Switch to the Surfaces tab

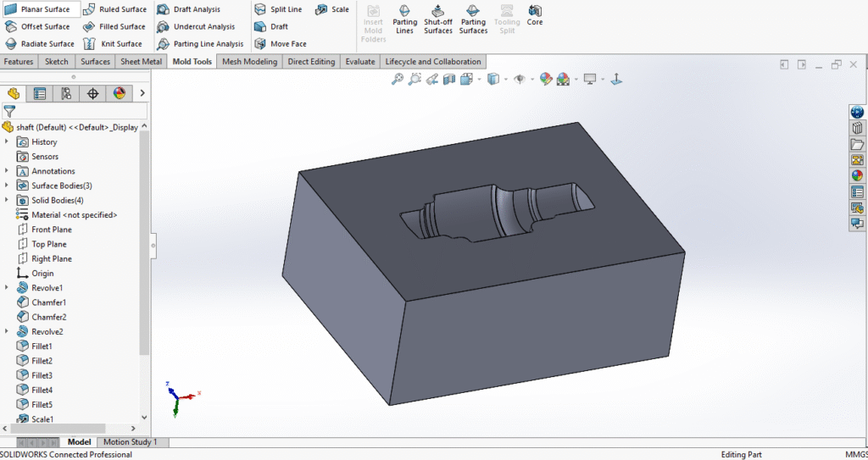(x=95, y=62)
